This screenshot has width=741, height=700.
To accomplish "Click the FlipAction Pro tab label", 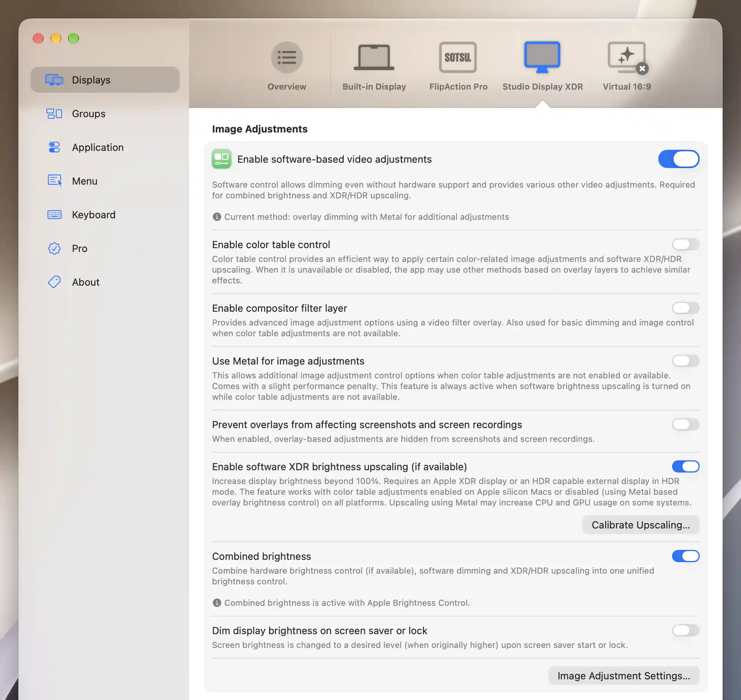I will pos(458,87).
